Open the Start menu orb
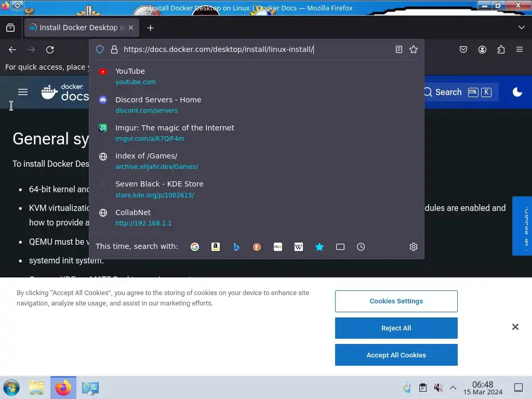Image resolution: width=532 pixels, height=399 pixels. point(11,388)
